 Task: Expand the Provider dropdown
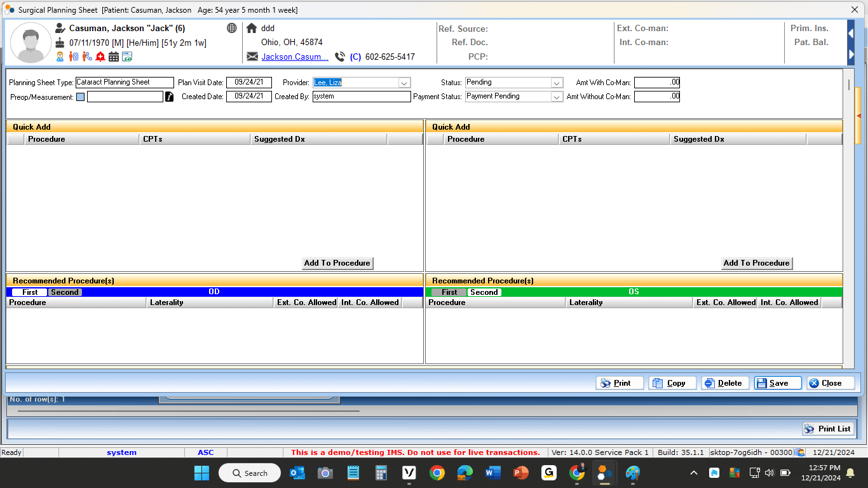click(x=403, y=83)
